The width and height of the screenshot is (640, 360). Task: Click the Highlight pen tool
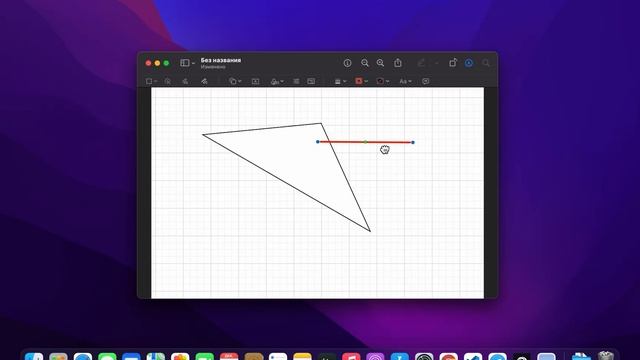tap(421, 63)
